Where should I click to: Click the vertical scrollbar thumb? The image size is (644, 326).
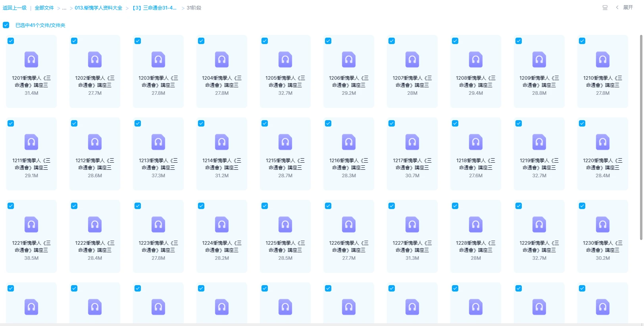pos(641,137)
